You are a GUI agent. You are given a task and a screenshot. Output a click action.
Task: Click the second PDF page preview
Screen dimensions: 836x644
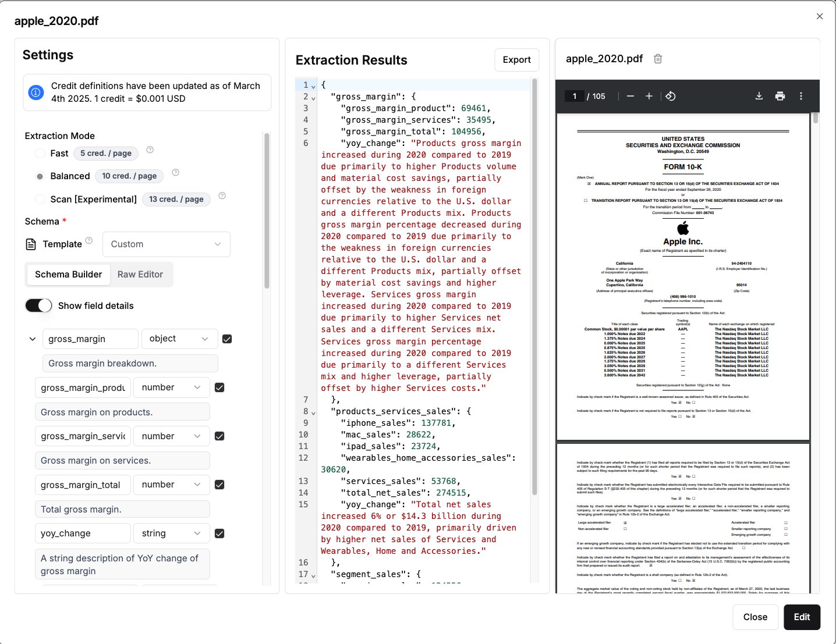683,519
